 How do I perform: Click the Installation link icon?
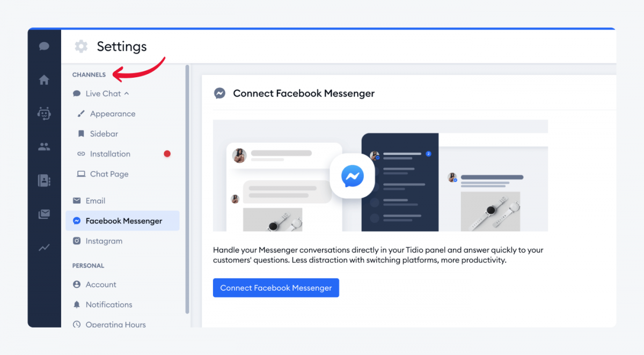(x=81, y=154)
